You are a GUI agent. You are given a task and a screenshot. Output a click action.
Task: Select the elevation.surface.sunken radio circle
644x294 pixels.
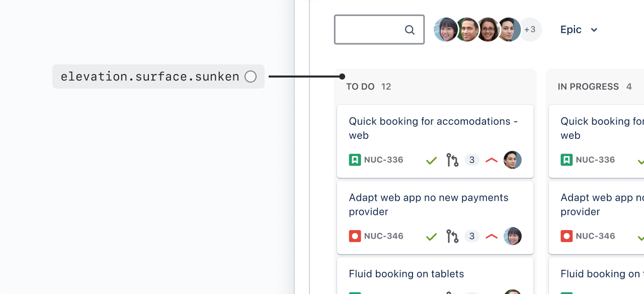tap(251, 77)
